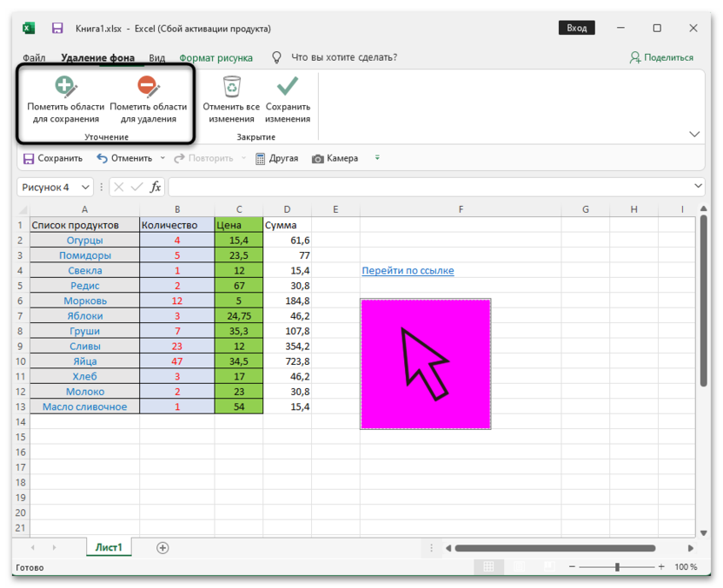The height and width of the screenshot is (588, 723).
Task: Open the Undo history dropdown arrow
Action: [x=162, y=159]
